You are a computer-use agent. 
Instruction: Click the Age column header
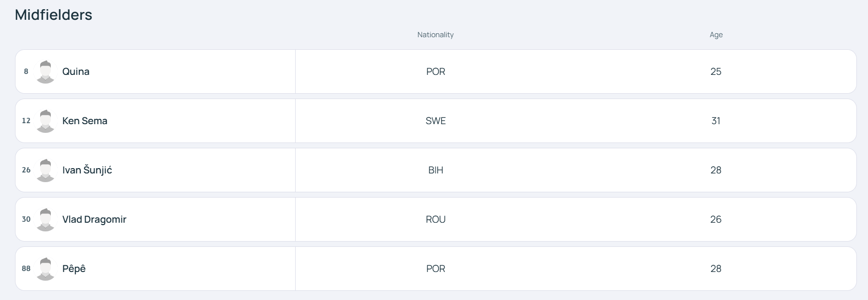point(716,35)
